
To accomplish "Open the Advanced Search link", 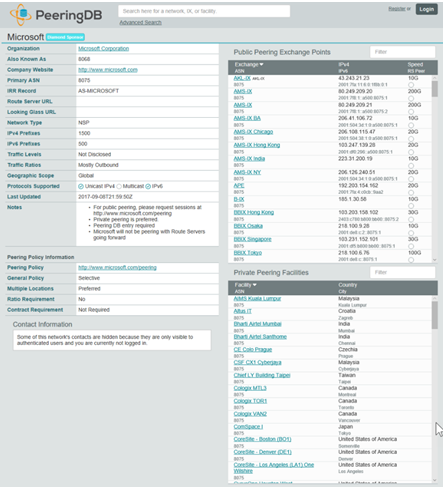I will pos(140,22).
